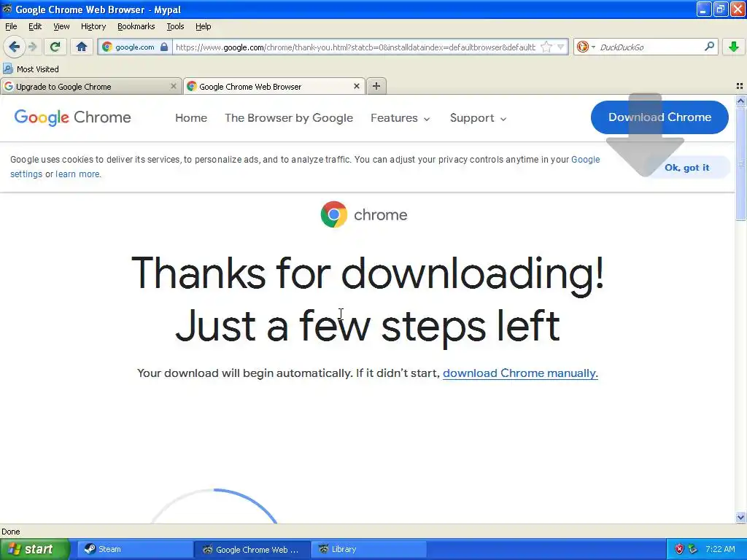Minimize the Mypal browser window

704,9
